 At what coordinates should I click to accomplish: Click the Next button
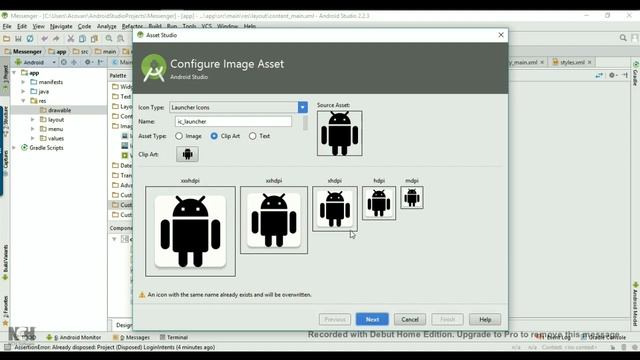click(372, 319)
